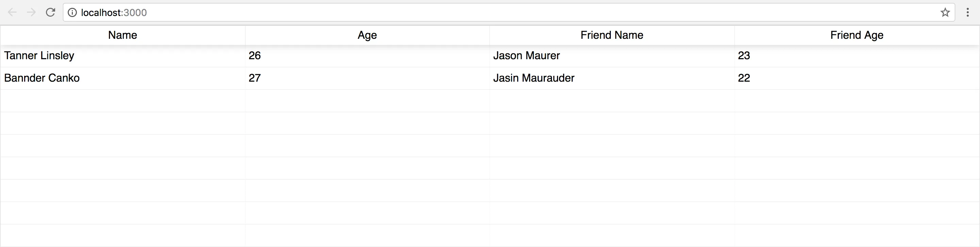Sort by the Friend Age column header
Image resolution: width=980 pixels, height=247 pixels.
click(x=857, y=35)
